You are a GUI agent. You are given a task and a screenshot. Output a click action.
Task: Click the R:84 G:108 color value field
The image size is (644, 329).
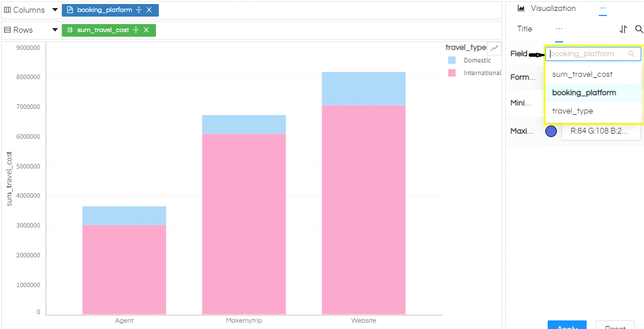click(x=602, y=131)
